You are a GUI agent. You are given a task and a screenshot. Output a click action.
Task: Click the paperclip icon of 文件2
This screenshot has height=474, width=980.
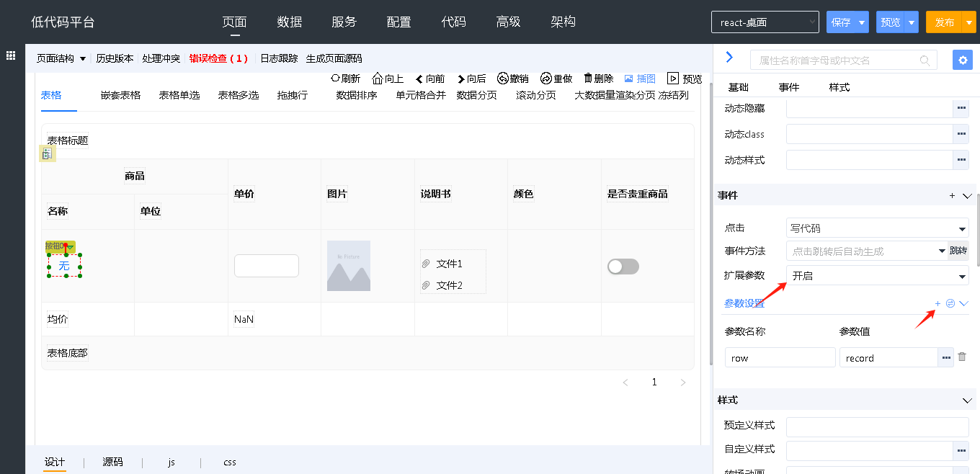point(426,285)
